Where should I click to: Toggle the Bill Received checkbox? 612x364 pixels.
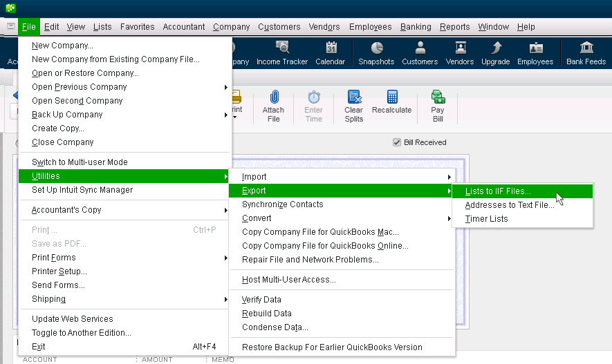click(x=396, y=142)
